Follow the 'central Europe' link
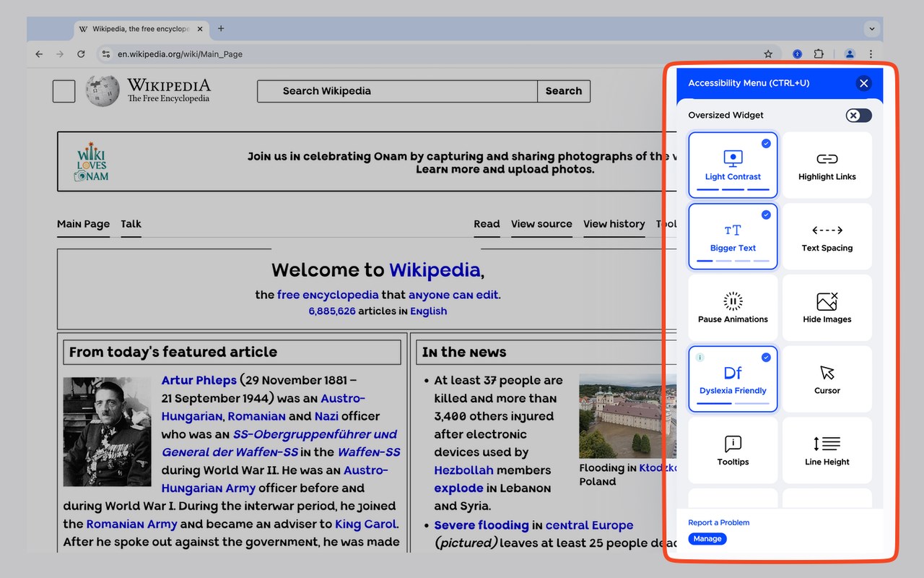This screenshot has width=924, height=578. pyautogui.click(x=590, y=525)
